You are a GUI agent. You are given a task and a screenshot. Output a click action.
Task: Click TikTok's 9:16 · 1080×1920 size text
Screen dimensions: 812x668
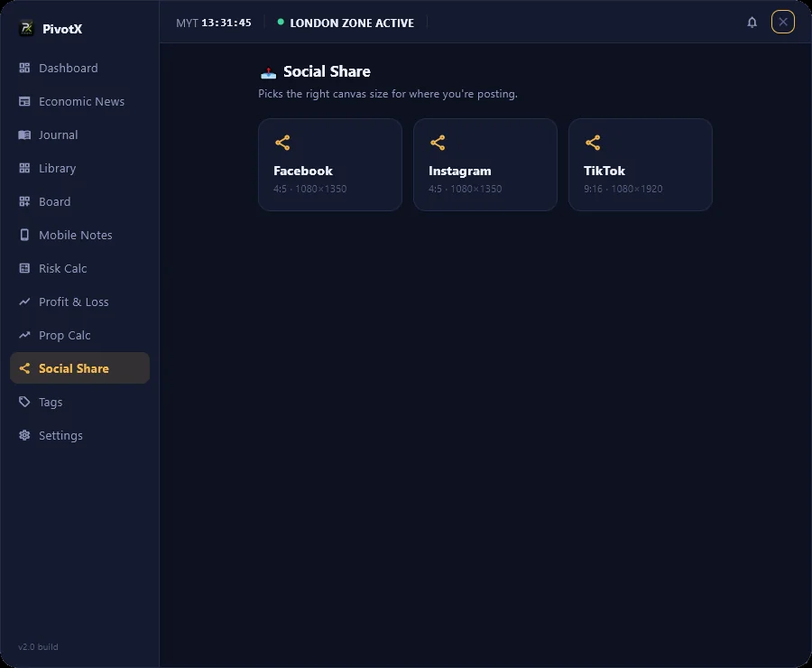623,189
